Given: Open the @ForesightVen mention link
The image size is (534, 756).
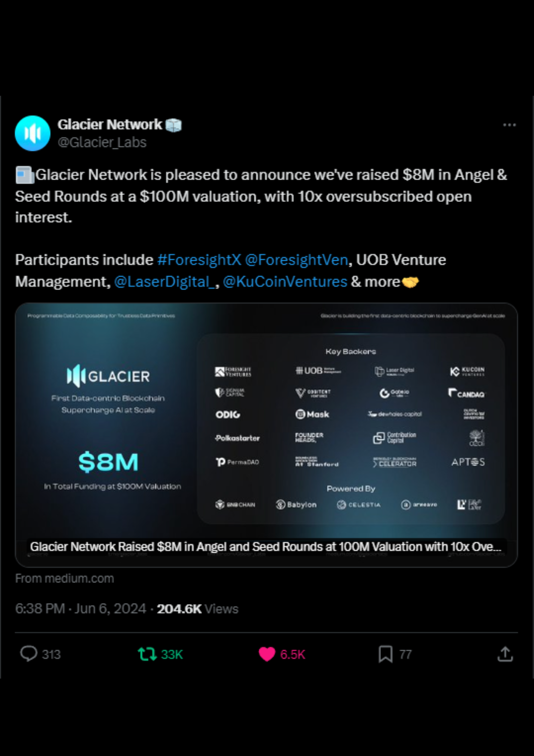Looking at the screenshot, I should [296, 260].
